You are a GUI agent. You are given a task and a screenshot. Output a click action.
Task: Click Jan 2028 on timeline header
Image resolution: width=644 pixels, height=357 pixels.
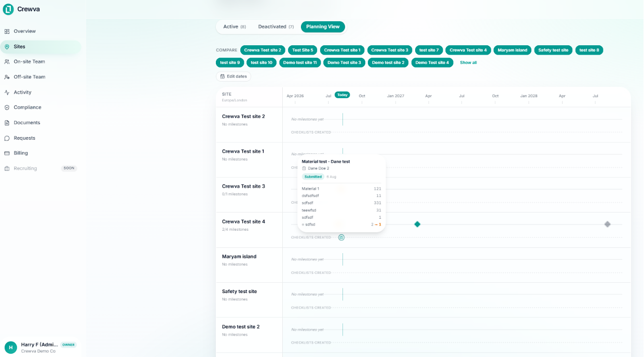[529, 96]
